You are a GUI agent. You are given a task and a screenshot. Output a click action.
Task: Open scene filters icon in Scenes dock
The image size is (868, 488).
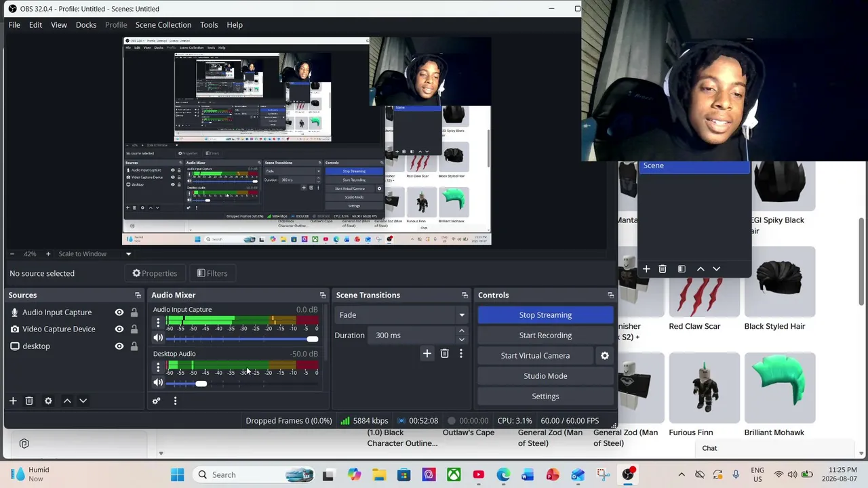682,269
